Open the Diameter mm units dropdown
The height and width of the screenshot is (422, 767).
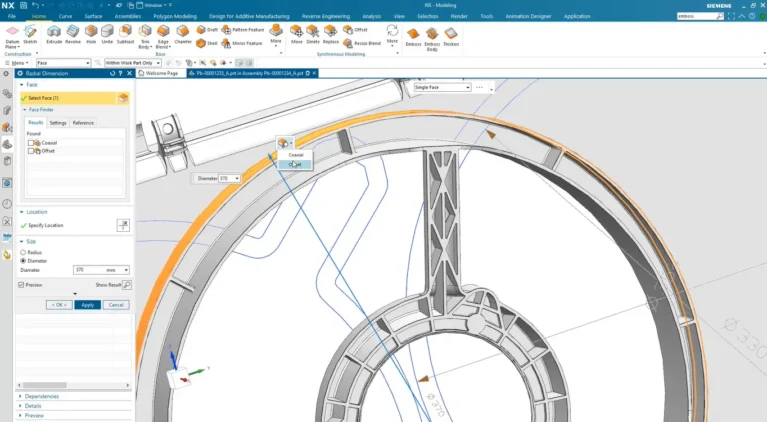[126, 270]
